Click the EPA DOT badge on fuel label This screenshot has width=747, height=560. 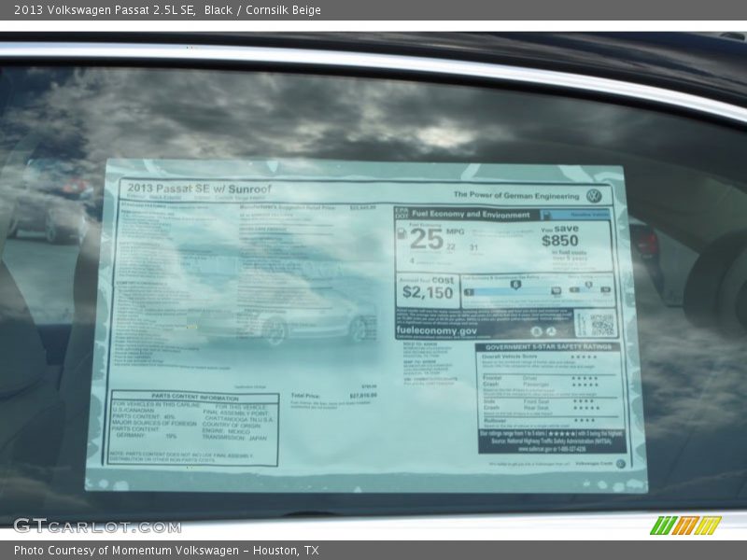[x=402, y=214]
